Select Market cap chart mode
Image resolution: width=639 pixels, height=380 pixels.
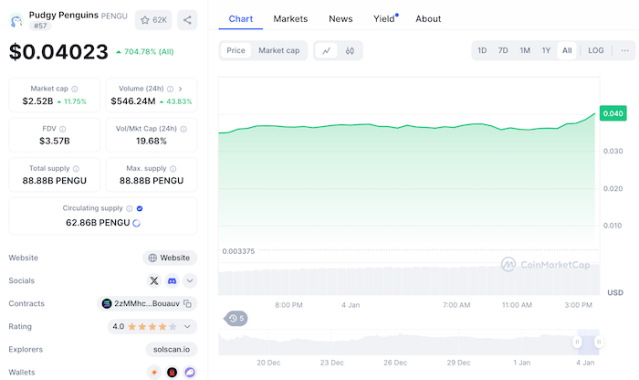(x=279, y=51)
